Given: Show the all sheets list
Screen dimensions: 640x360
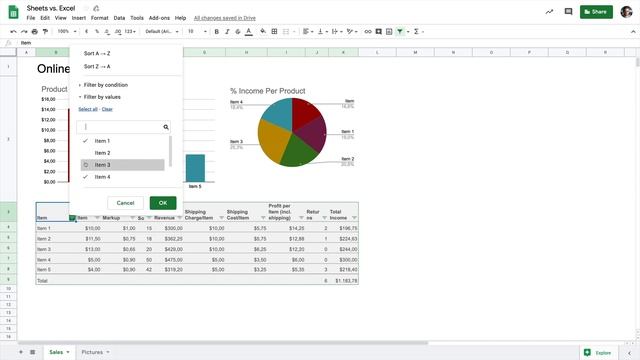Looking at the screenshot, I should 33,352.
